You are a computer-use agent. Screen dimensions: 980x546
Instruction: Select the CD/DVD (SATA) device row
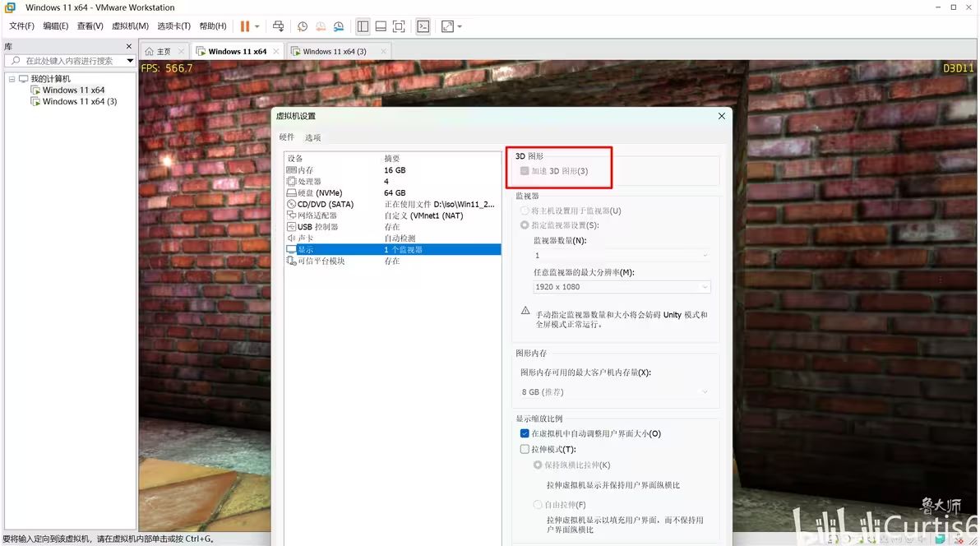(392, 204)
